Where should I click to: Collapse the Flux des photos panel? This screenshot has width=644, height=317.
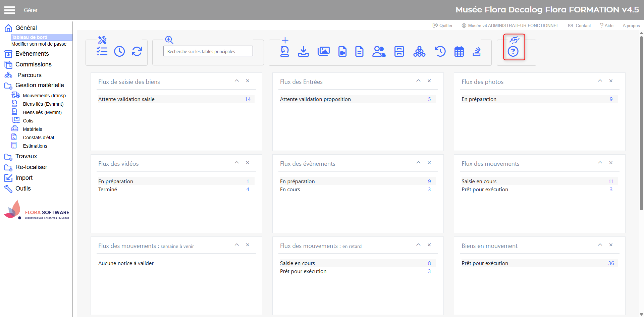point(600,81)
